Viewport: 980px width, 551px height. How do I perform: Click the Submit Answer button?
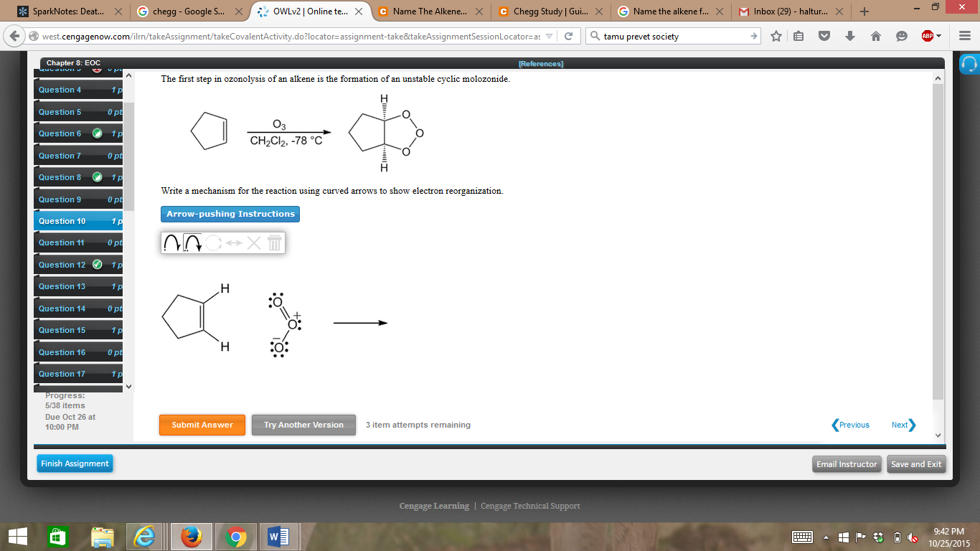pyautogui.click(x=202, y=425)
